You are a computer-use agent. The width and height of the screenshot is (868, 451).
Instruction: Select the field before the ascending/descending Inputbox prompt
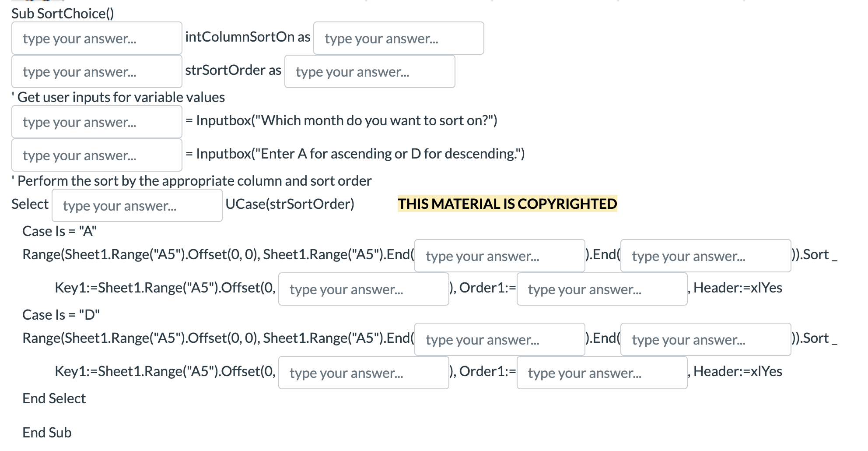pos(96,155)
